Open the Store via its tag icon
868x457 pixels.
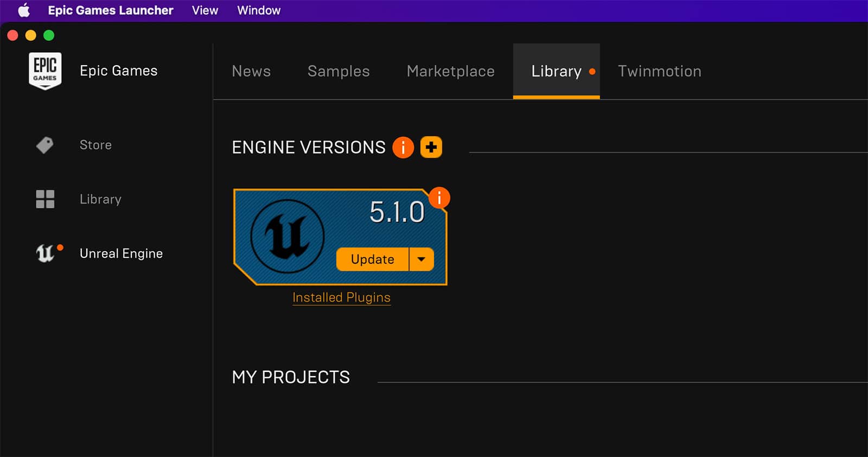[x=45, y=145]
